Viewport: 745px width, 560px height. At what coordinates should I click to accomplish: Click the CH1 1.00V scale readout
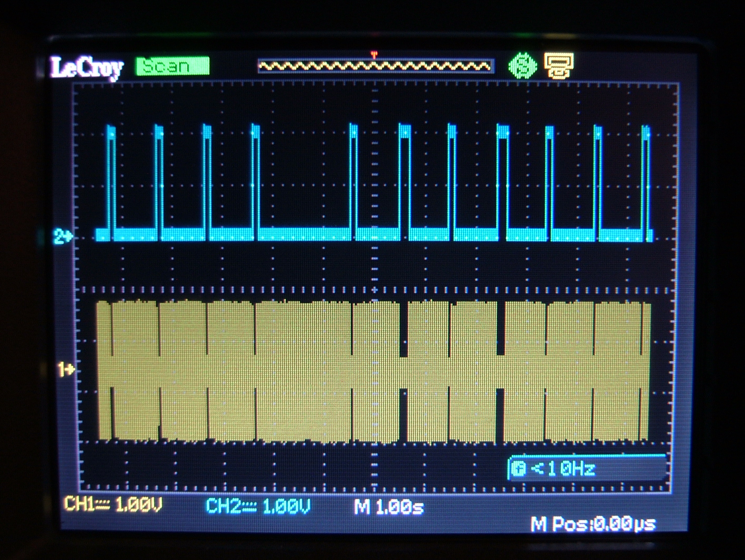click(113, 504)
